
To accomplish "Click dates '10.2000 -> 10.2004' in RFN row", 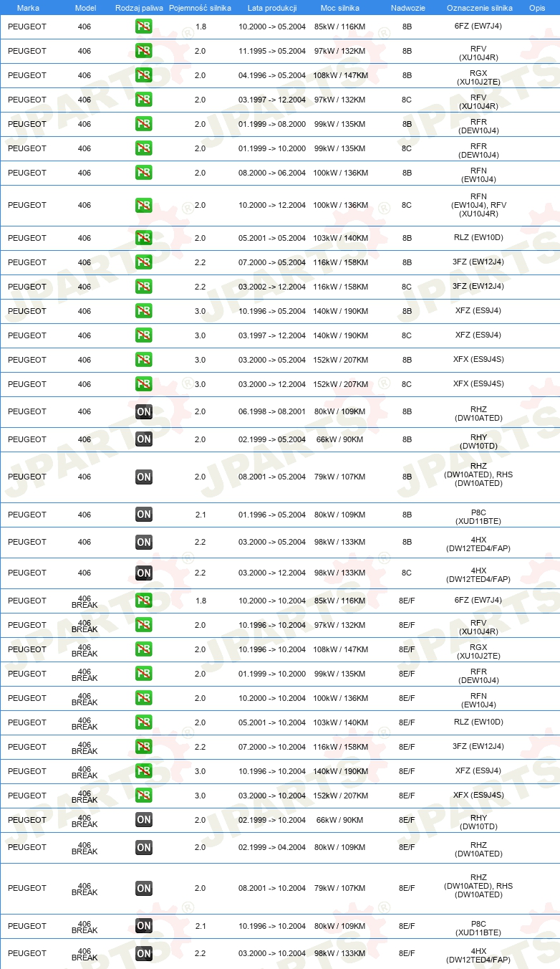I will (272, 698).
